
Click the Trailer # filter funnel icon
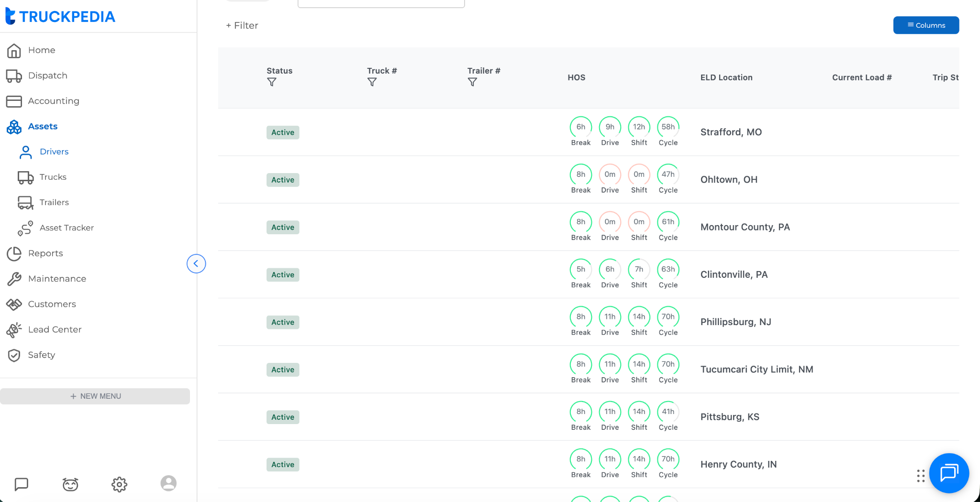pyautogui.click(x=472, y=82)
